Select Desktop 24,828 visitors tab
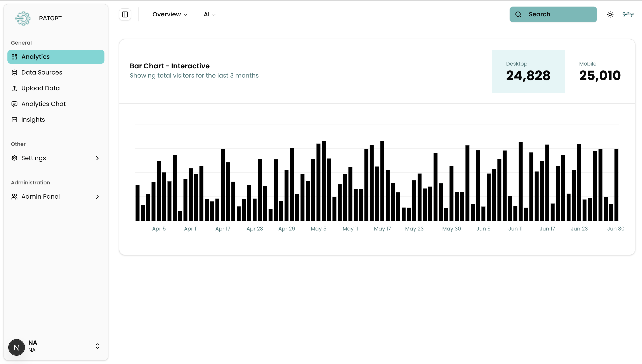 529,71
